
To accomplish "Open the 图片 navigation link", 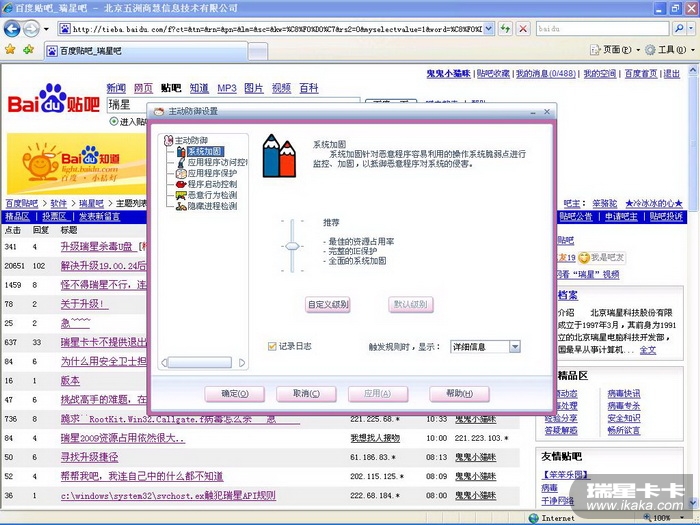I will pyautogui.click(x=254, y=88).
